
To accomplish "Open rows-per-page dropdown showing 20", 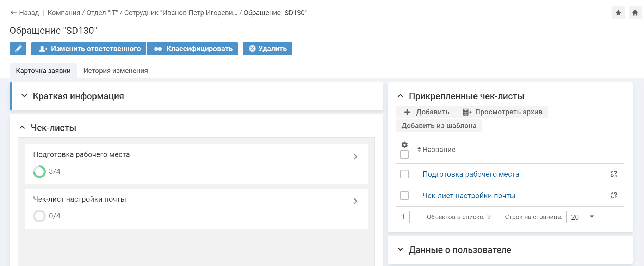I will 582,217.
